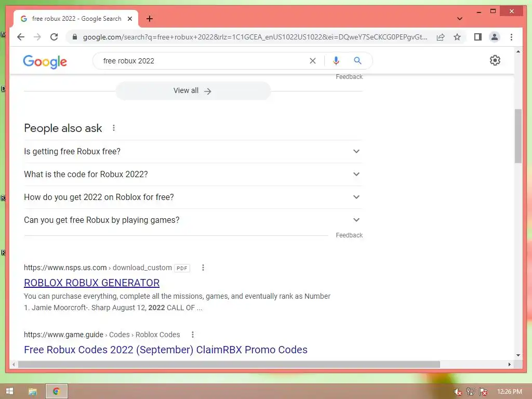Open nsps.us.com result options menu
Viewport: 532px width, 399px height.
tap(203, 268)
